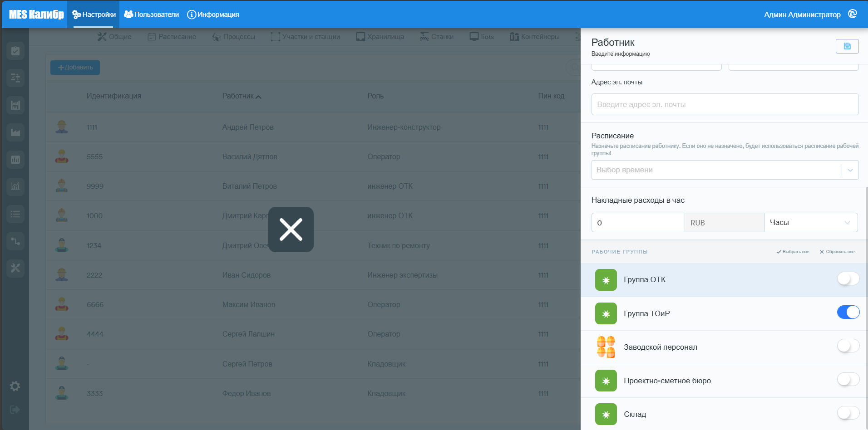Select the Инженер экспертизы role cell
The height and width of the screenshot is (430, 868).
pyautogui.click(x=403, y=275)
